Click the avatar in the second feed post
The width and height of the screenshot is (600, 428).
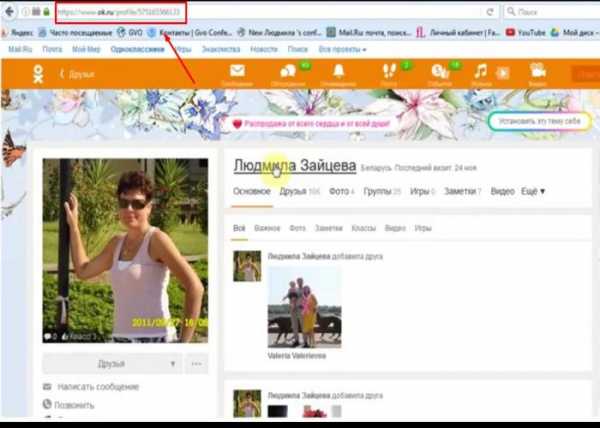pos(247,403)
